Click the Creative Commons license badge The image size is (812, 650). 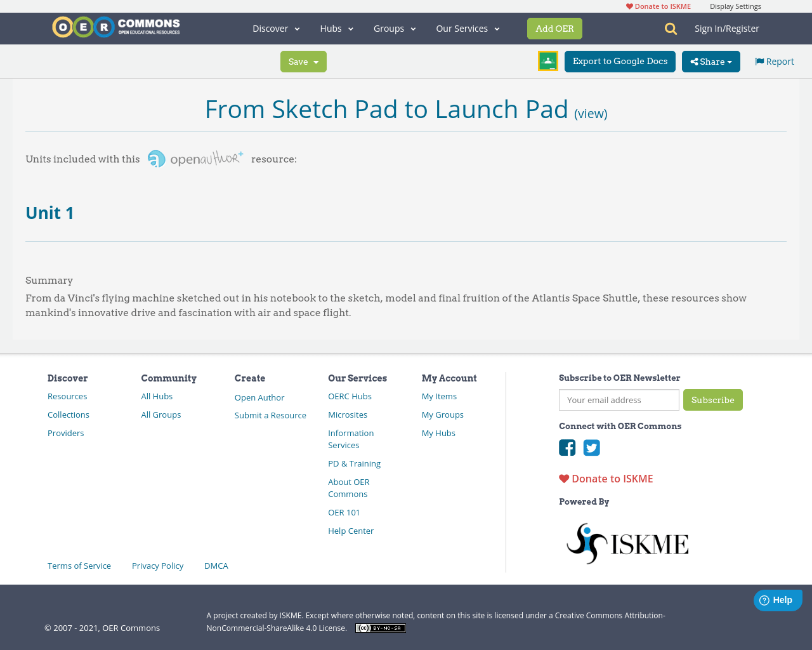(380, 627)
